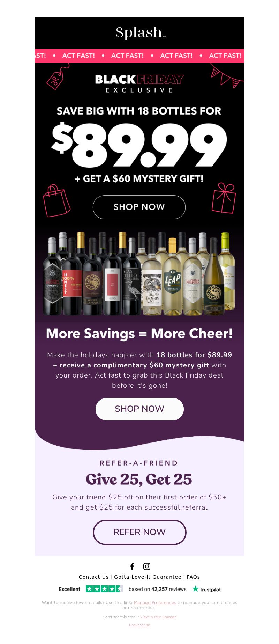Click the Unsubscribe link at bottom
Viewport: 279px width, 644px height.
(139, 625)
